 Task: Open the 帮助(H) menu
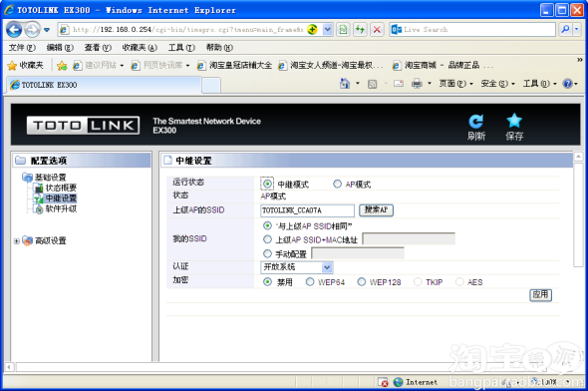(219, 48)
